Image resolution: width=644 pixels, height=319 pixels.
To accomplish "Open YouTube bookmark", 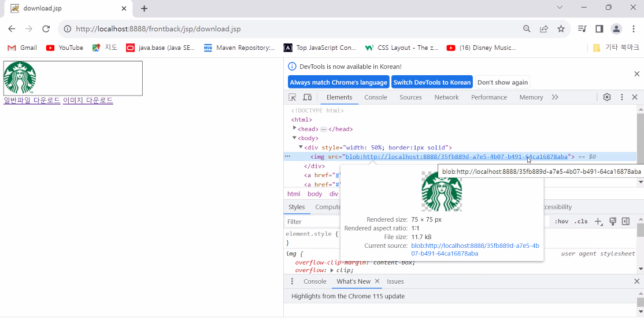I will tap(65, 47).
